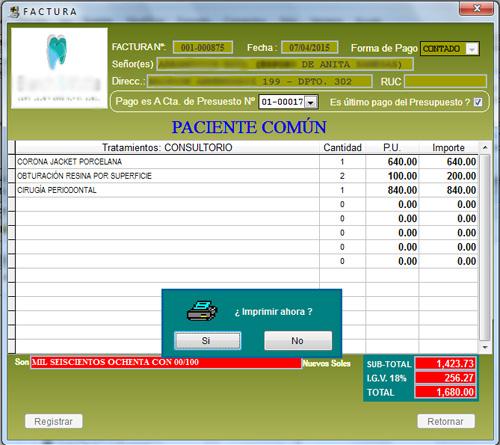Click the Factura Nº field 001-000875
Viewport: 500px width, 445px height.
click(x=203, y=47)
